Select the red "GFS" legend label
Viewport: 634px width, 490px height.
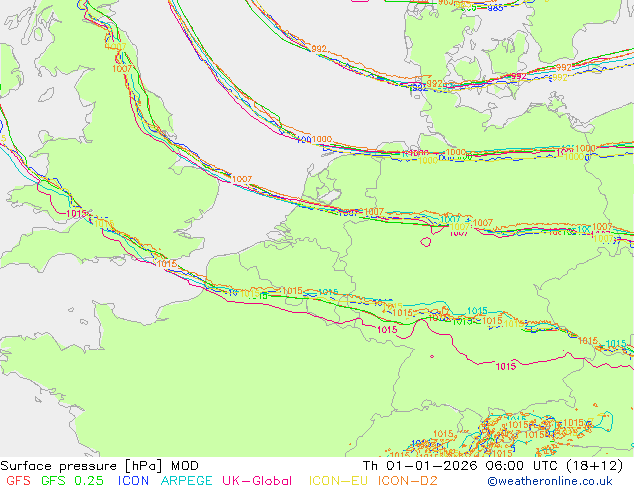[18, 481]
